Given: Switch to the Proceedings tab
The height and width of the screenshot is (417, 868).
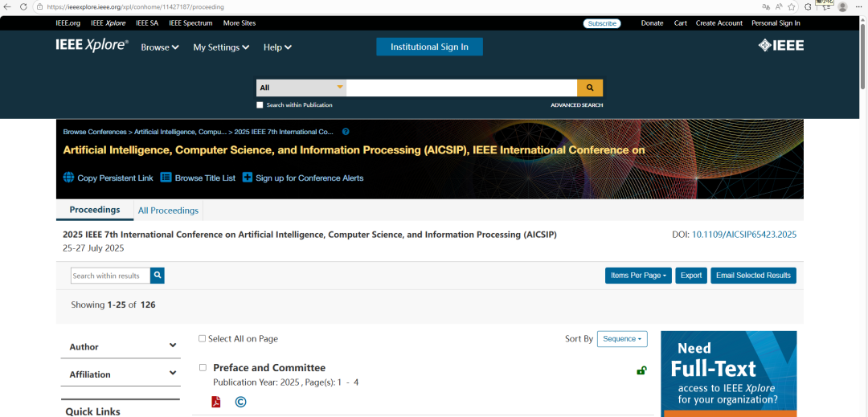Looking at the screenshot, I should click(x=95, y=211).
